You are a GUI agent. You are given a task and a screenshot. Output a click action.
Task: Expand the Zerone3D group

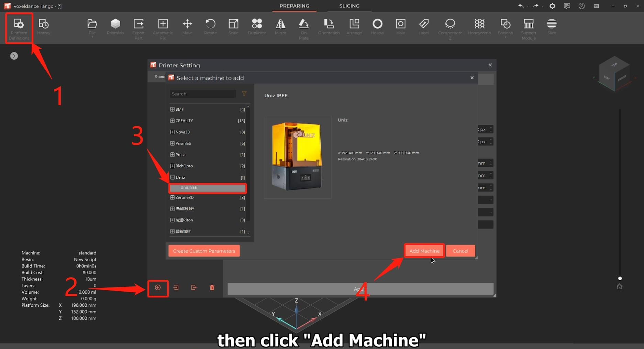(173, 197)
